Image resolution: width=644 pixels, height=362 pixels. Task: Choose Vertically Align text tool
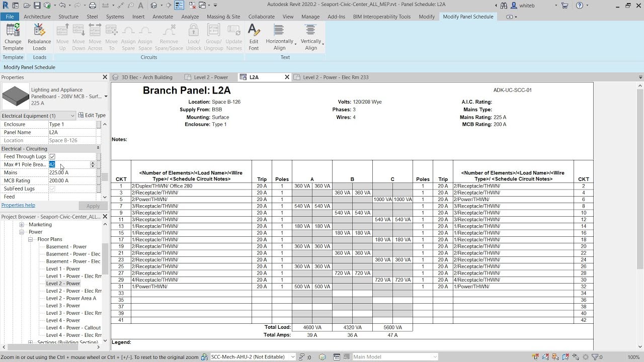[311, 37]
